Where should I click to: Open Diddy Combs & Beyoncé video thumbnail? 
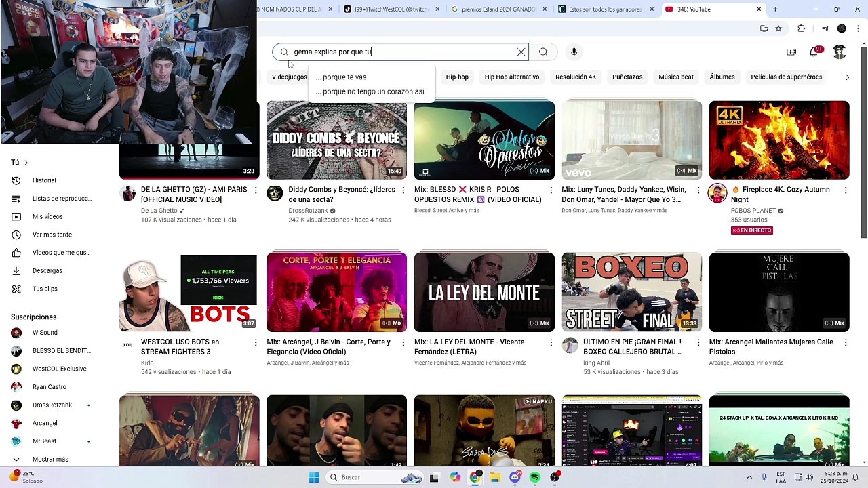[x=336, y=140]
